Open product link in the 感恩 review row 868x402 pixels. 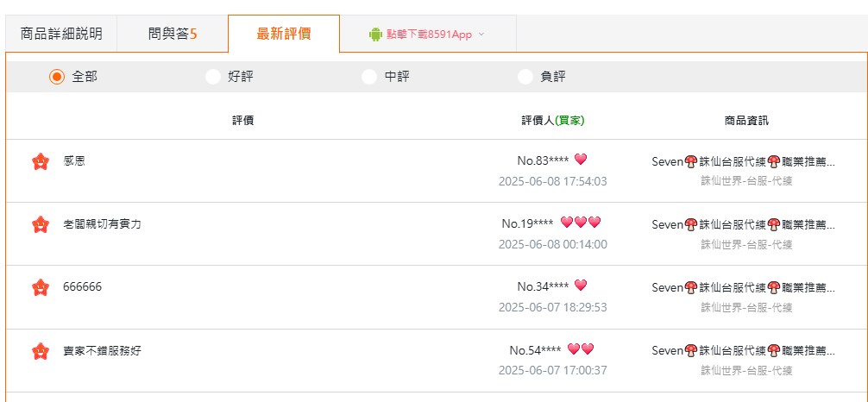tap(743, 162)
